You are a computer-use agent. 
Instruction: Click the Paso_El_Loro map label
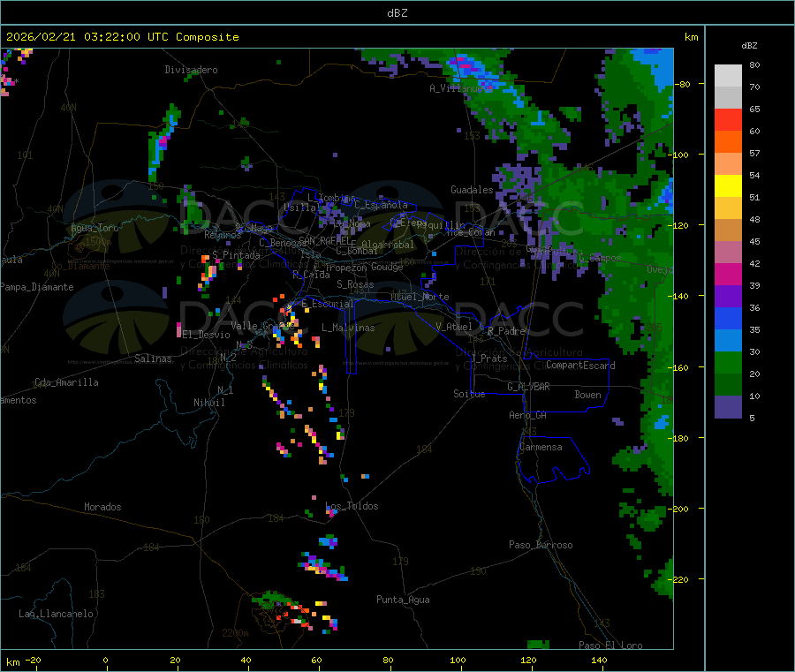[610, 646]
